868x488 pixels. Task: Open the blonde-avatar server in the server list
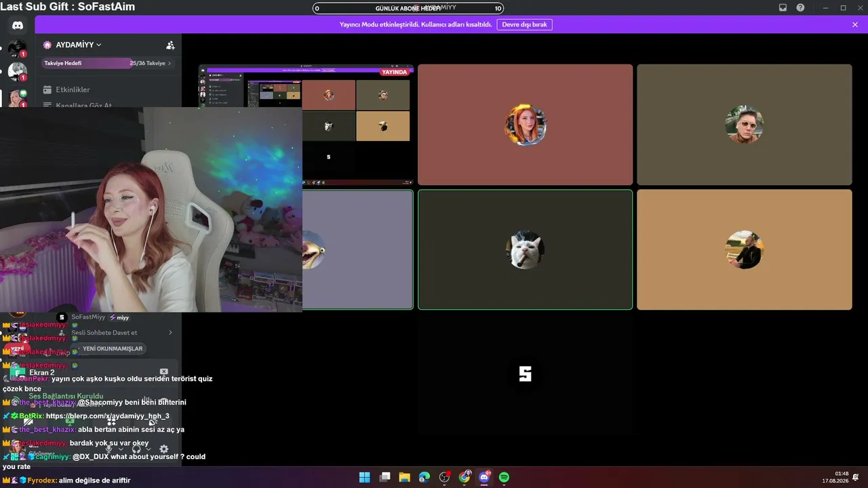pos(17,98)
